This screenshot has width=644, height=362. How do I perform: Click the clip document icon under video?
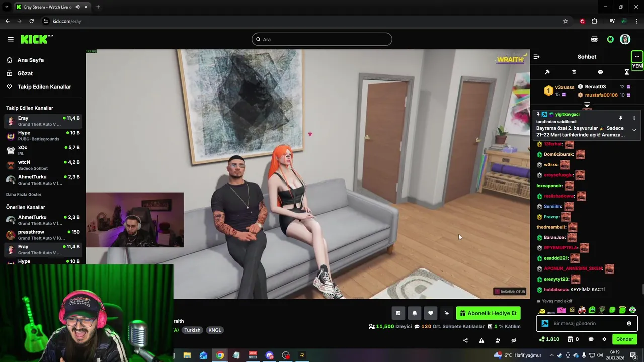(x=398, y=313)
